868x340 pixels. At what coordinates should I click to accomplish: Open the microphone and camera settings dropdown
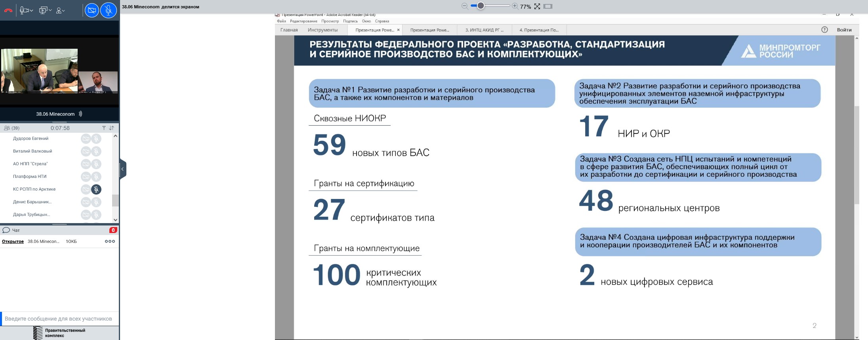tap(26, 10)
